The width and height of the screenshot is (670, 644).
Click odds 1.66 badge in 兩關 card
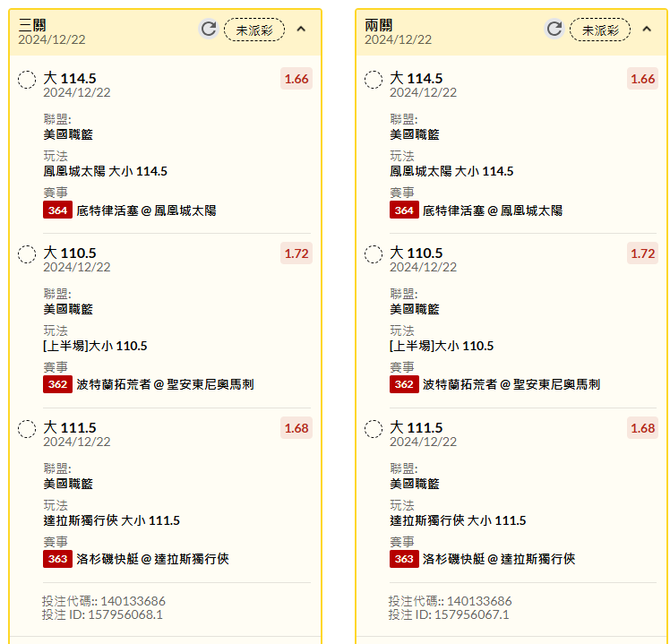tap(642, 79)
